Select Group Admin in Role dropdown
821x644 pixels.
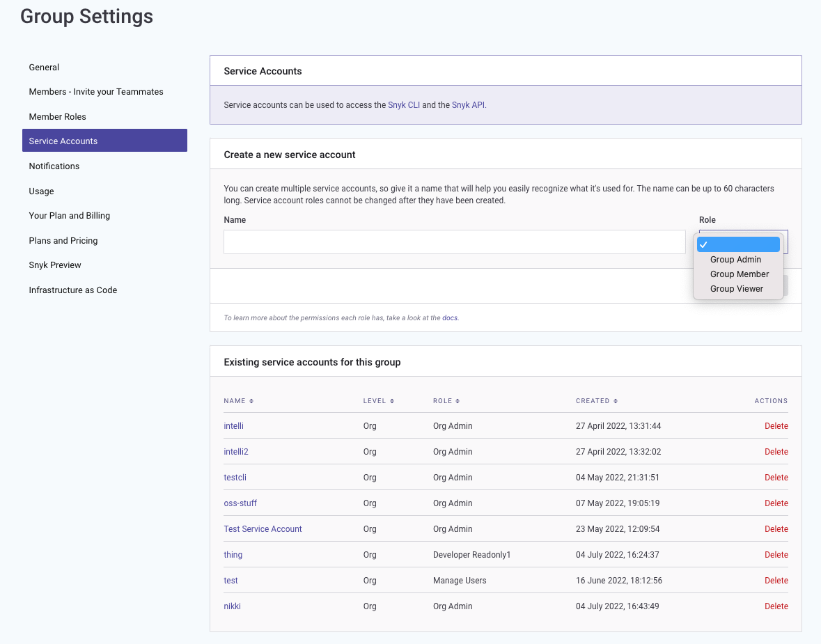(x=735, y=260)
